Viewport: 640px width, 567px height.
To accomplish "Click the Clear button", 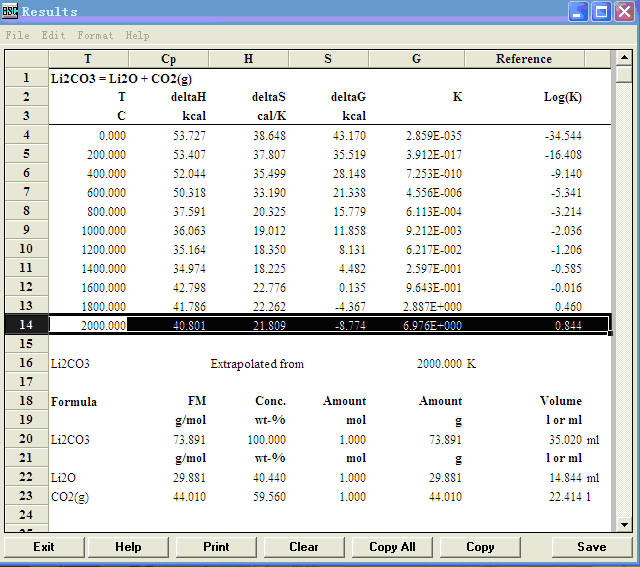I will point(304,547).
